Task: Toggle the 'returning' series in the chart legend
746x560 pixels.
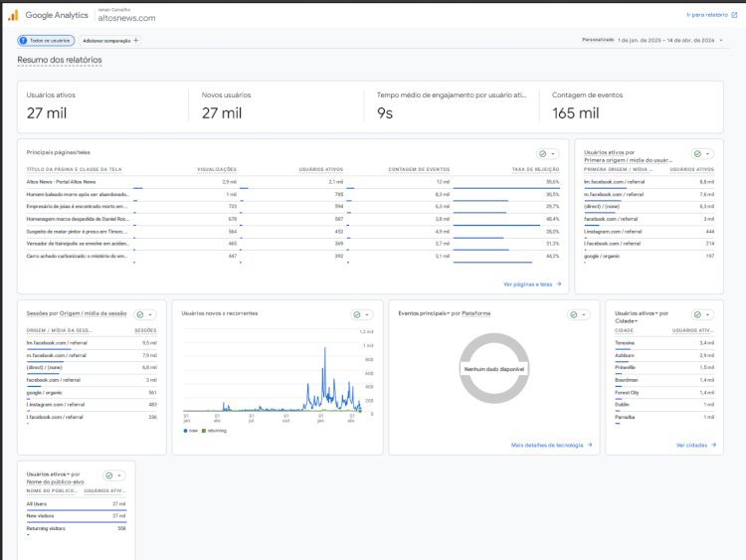Action: (214, 431)
